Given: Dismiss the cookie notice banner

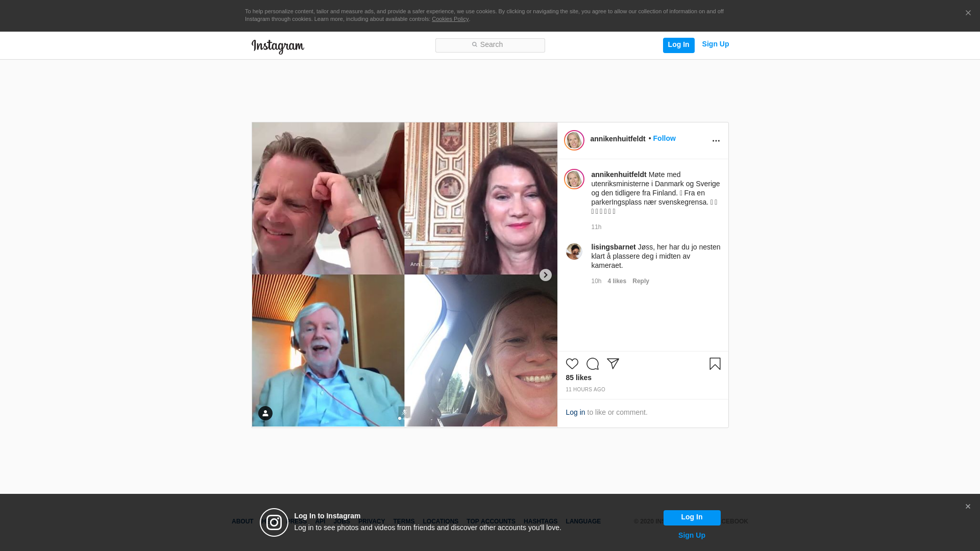Looking at the screenshot, I should click(x=968, y=13).
